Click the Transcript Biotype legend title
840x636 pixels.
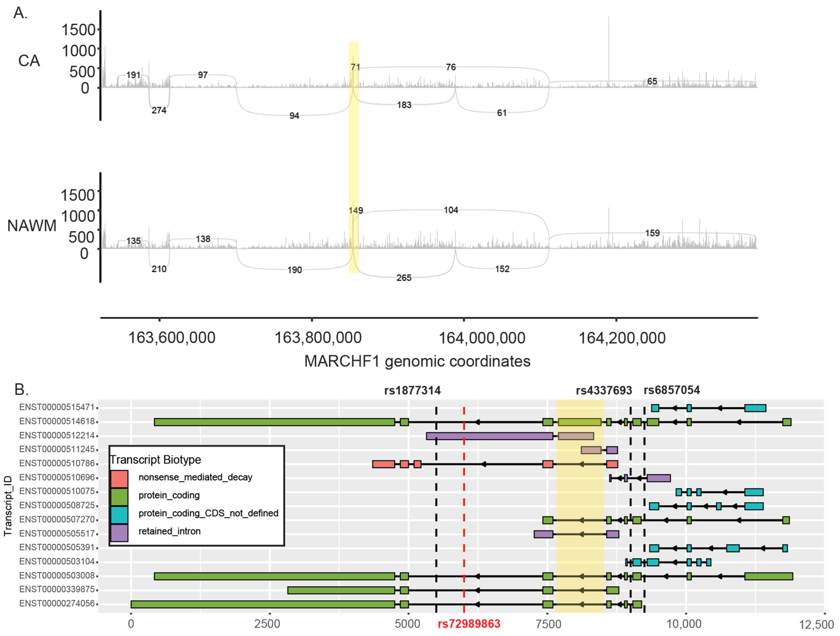(x=155, y=460)
